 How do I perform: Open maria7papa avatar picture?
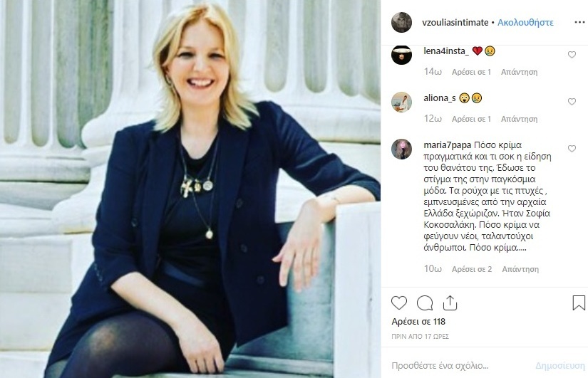pyautogui.click(x=402, y=149)
